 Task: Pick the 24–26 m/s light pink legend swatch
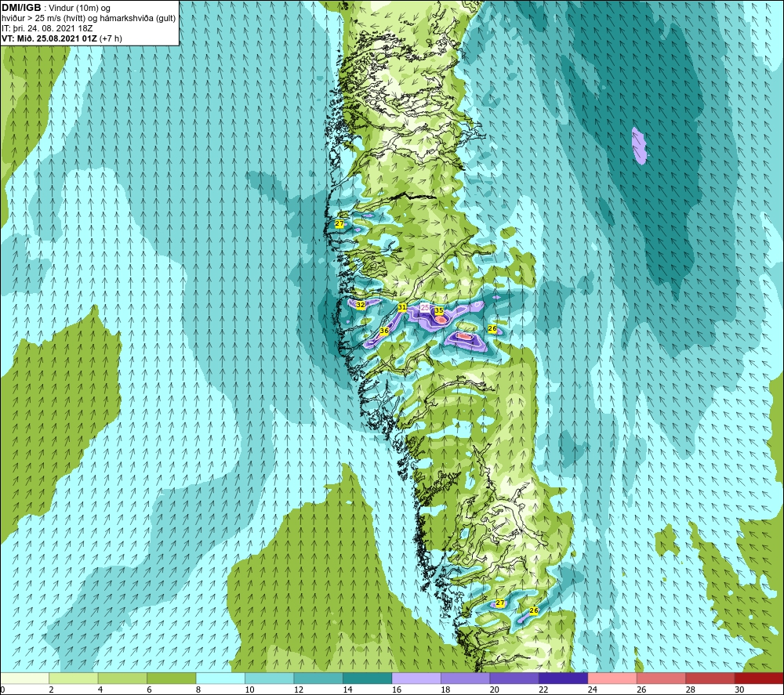click(x=612, y=679)
